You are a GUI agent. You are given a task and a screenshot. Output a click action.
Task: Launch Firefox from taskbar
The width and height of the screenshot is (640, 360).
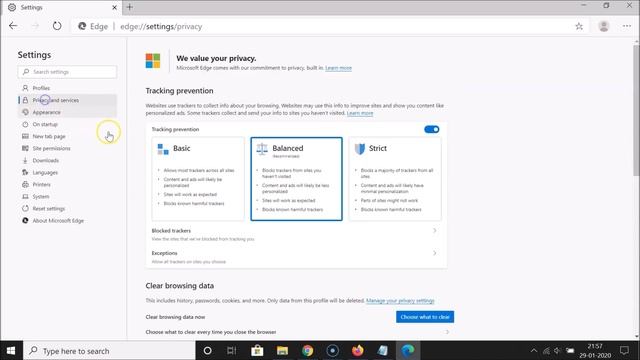pos(358,351)
